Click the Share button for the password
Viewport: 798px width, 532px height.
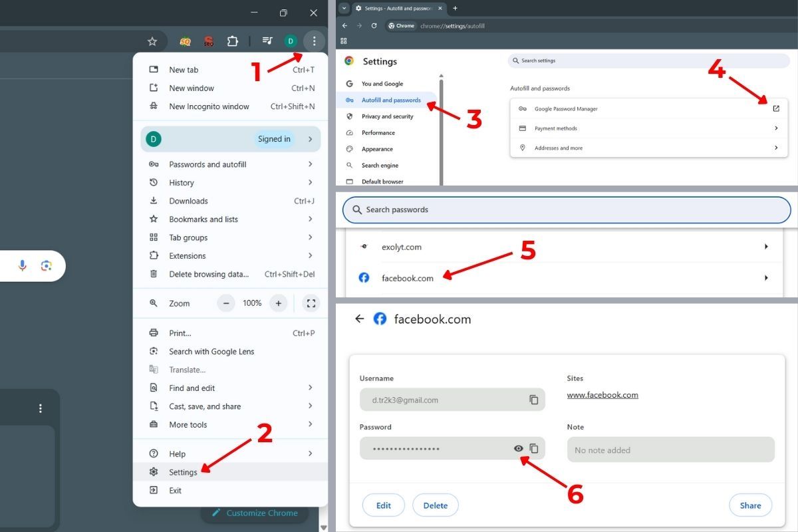[x=750, y=505]
